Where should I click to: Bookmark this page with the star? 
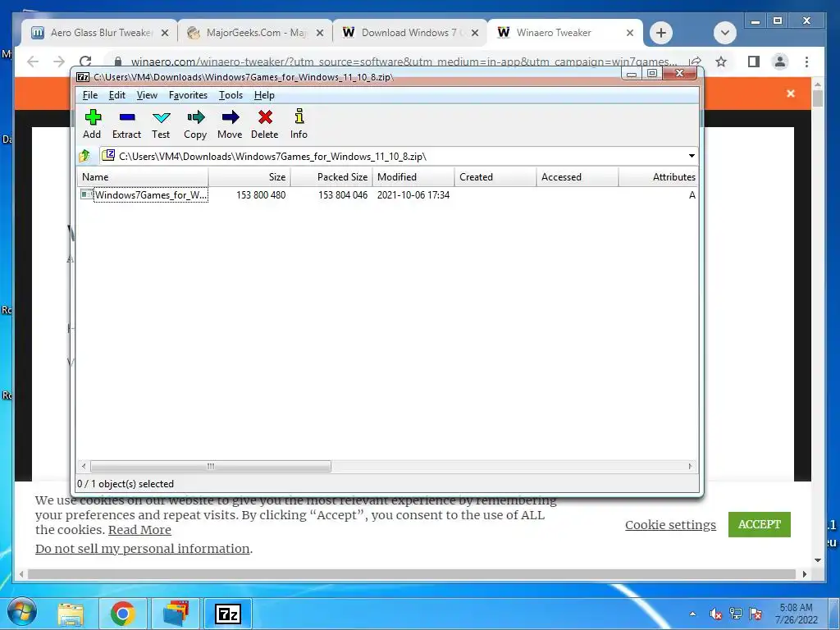[721, 62]
